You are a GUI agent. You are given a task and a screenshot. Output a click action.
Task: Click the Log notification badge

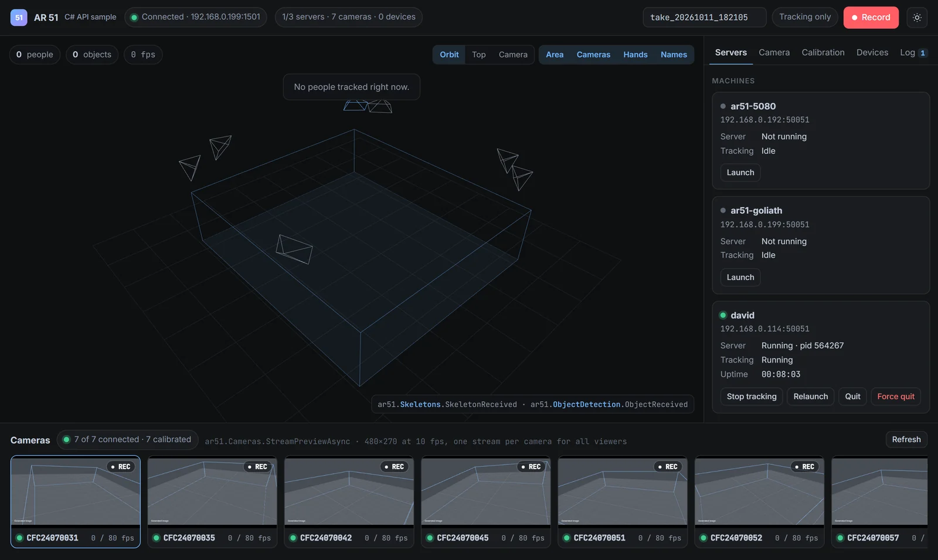pos(923,53)
